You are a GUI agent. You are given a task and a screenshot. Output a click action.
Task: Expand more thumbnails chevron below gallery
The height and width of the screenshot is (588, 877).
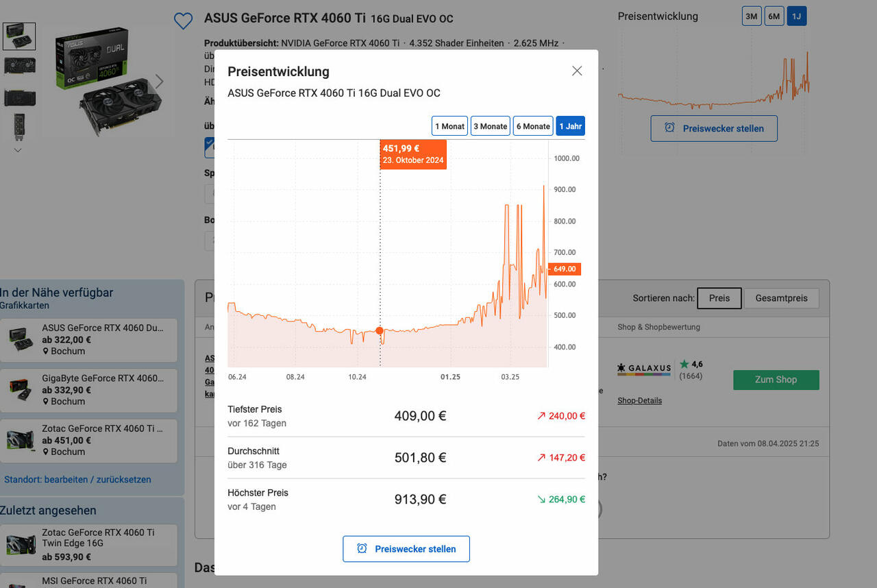(18, 150)
